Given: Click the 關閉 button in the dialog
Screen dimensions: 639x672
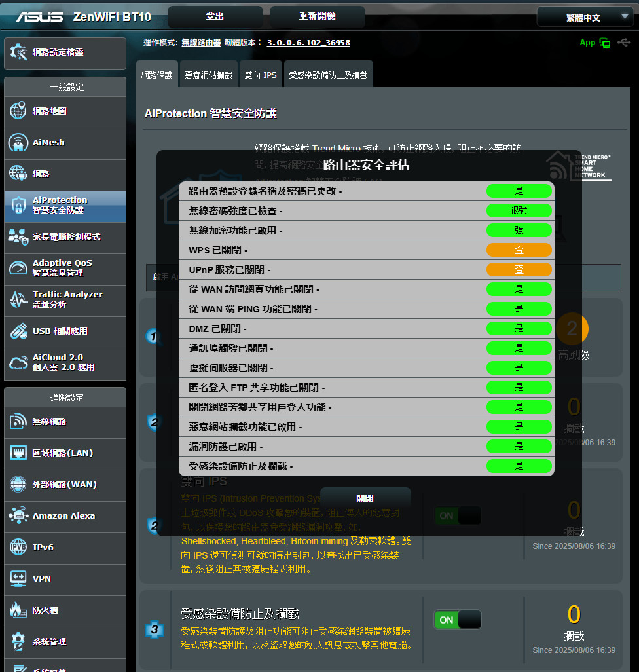Looking at the screenshot, I should (x=365, y=498).
